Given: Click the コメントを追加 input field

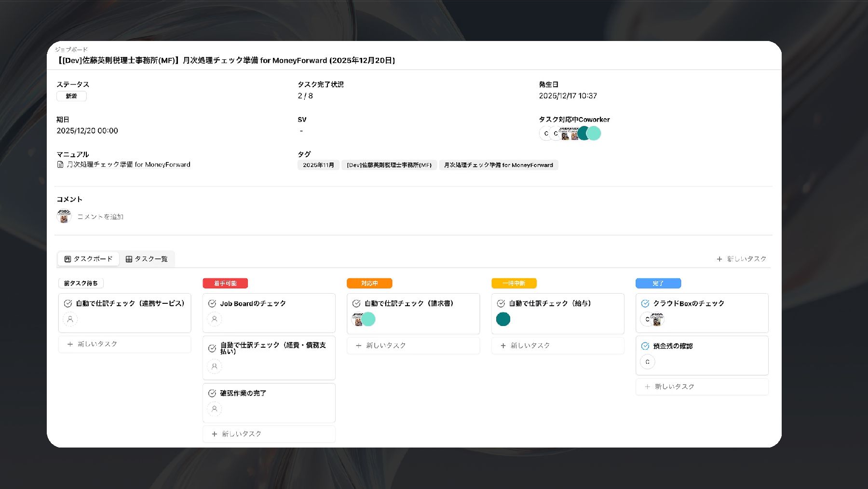Looking at the screenshot, I should point(100,217).
